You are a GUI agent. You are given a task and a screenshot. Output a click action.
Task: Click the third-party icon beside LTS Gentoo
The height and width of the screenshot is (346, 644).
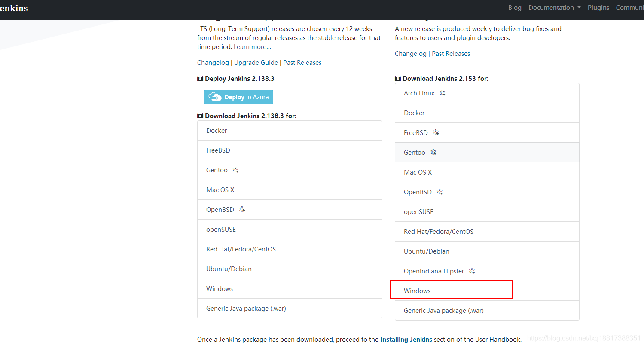tap(236, 170)
